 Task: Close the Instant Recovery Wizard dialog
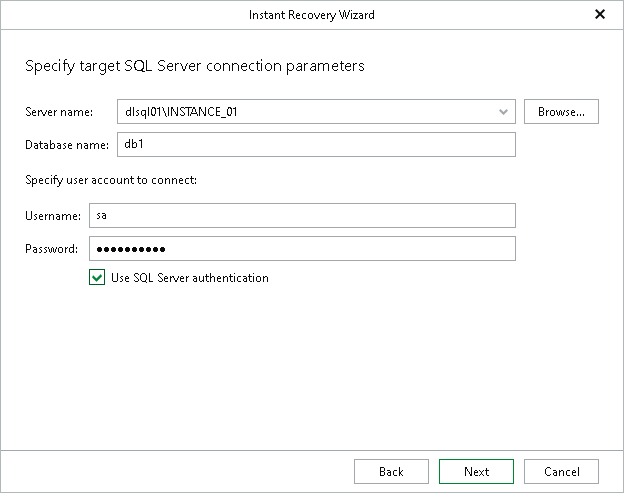tap(600, 14)
